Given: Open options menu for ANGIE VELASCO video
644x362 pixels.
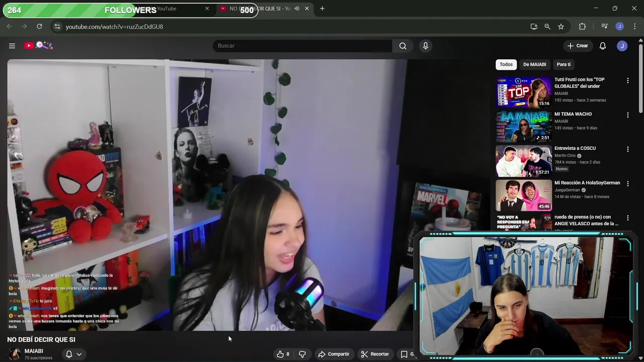Looking at the screenshot, I should click(627, 218).
